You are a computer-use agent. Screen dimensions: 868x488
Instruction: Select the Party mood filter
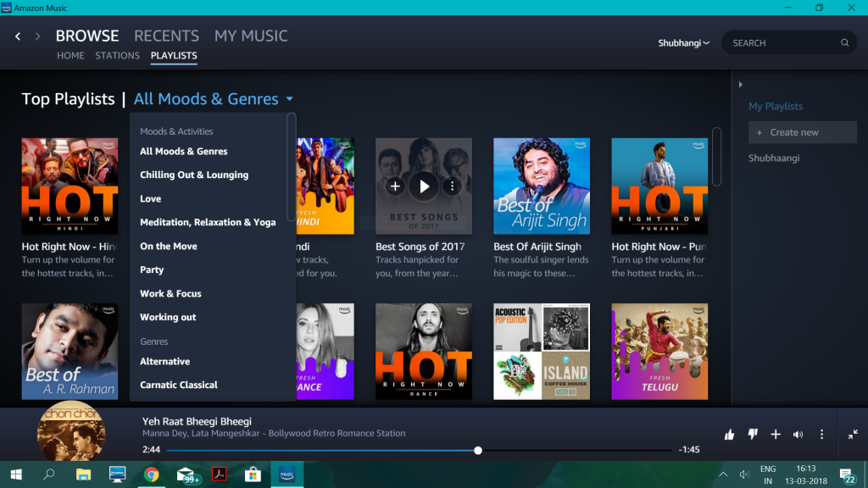pyautogui.click(x=152, y=270)
